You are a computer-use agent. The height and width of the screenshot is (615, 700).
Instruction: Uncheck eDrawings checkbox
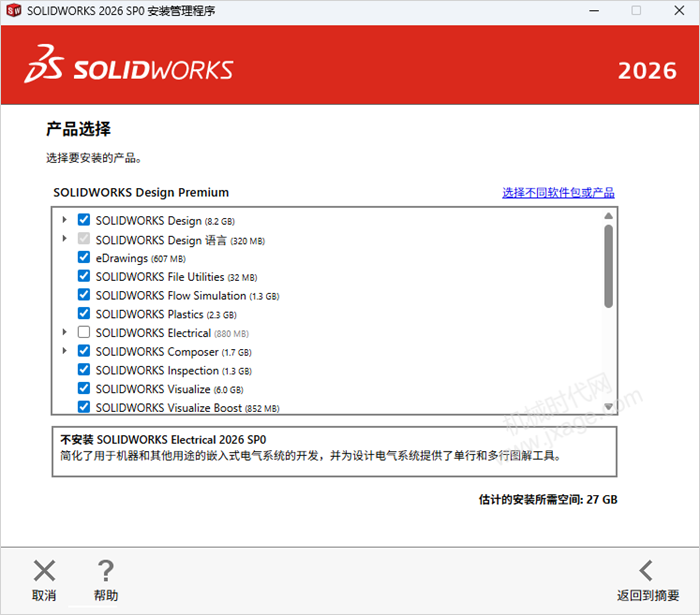pyautogui.click(x=84, y=257)
